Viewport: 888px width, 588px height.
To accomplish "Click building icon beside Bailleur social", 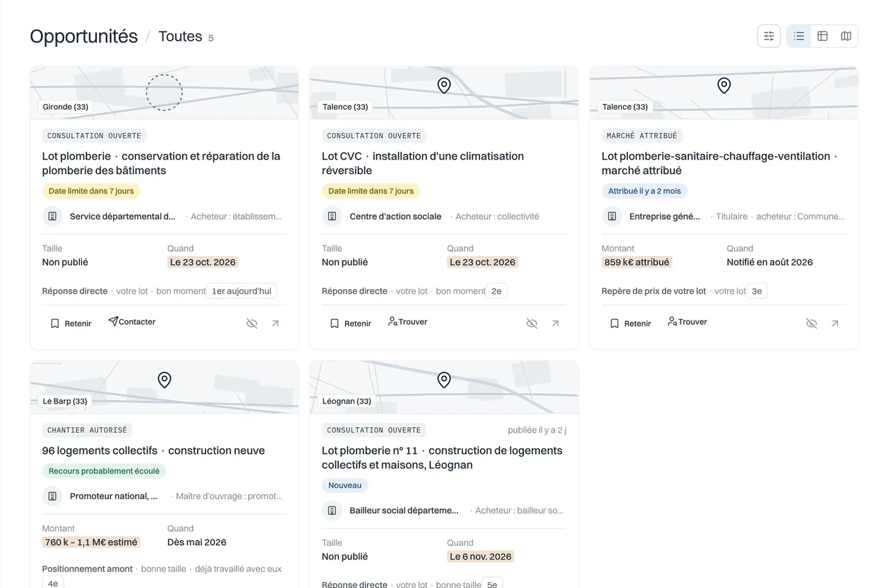I will tap(332, 510).
